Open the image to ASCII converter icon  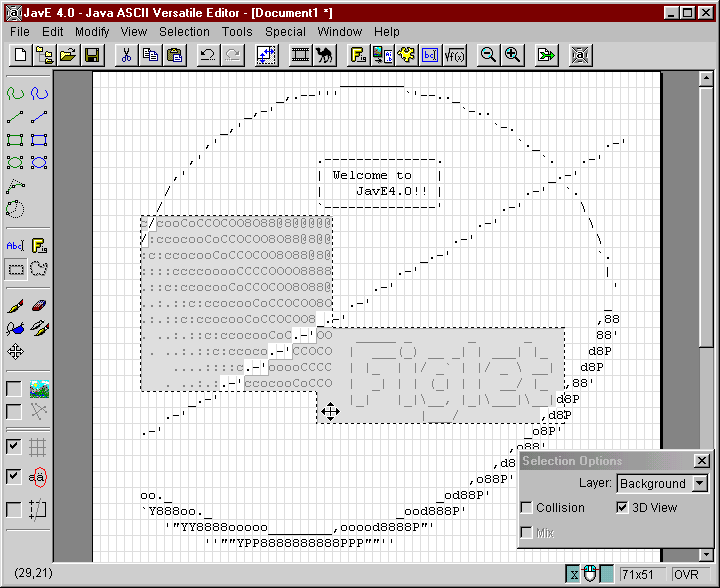(382, 55)
